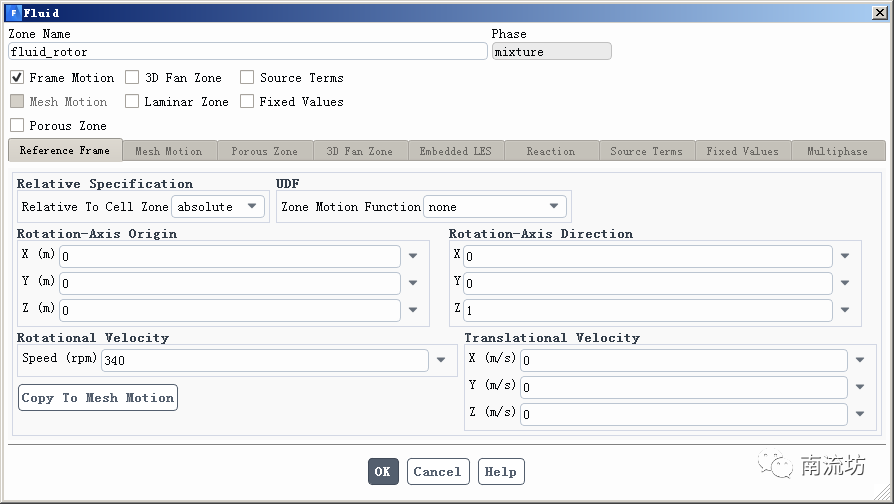Expand the Rotation-Axis Origin X dropdown arrow
Image resolution: width=894 pixels, height=504 pixels.
[413, 256]
